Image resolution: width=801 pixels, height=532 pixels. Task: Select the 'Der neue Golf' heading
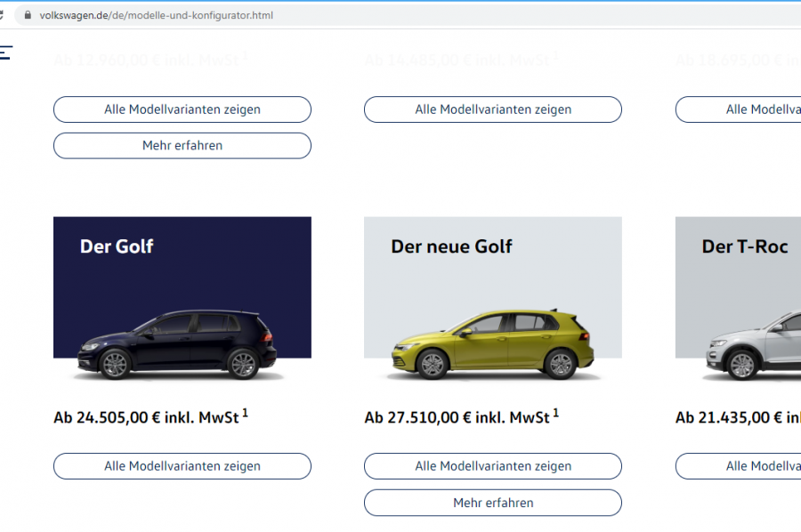point(451,246)
